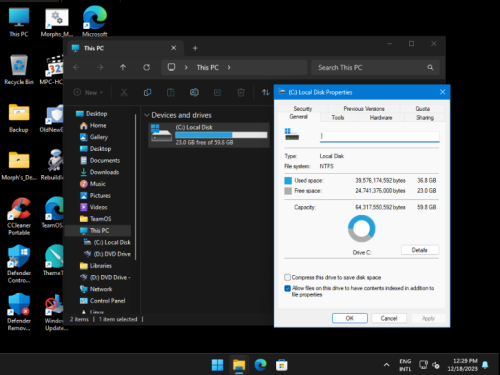Switch to the Quota tab
Screen dimensions: 500x375
(x=422, y=109)
